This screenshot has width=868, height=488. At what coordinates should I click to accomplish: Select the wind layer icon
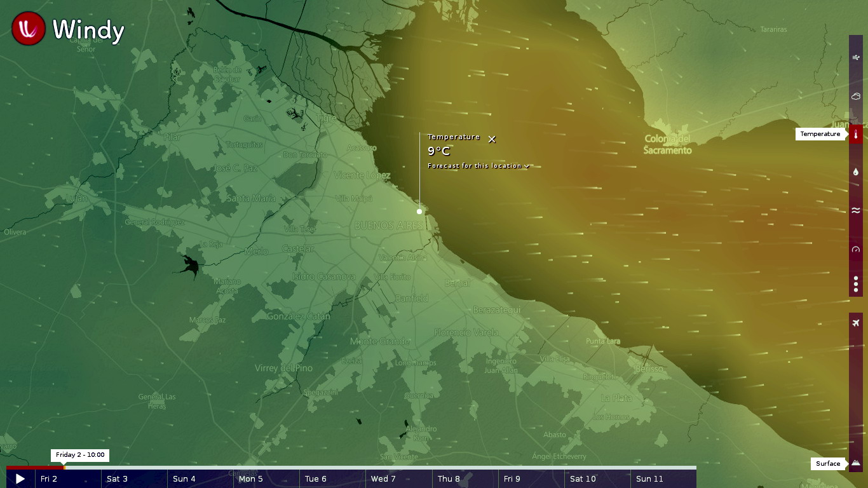coord(856,58)
